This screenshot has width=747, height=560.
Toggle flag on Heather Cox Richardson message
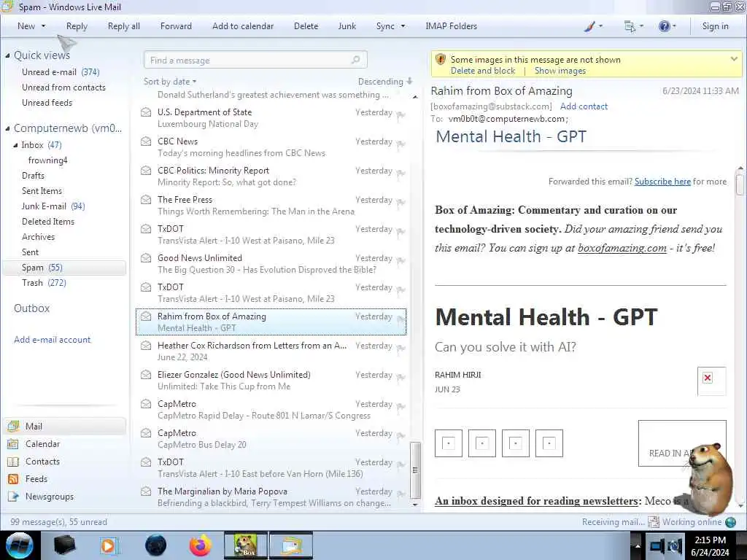point(400,349)
